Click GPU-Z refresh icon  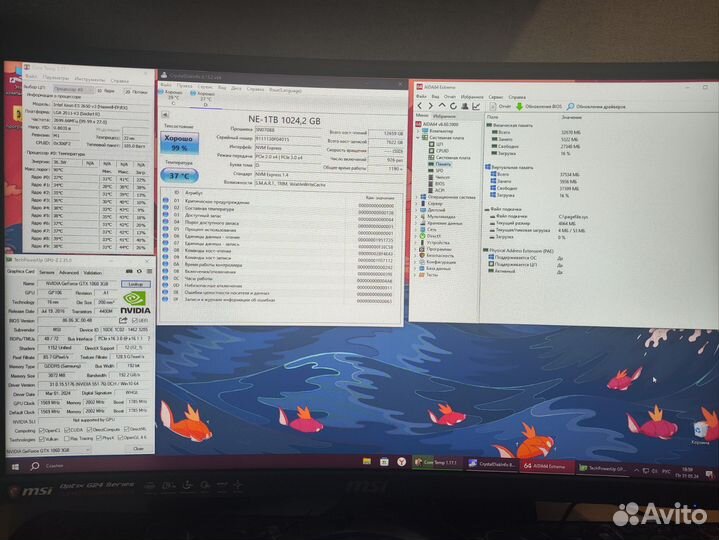[x=139, y=271]
